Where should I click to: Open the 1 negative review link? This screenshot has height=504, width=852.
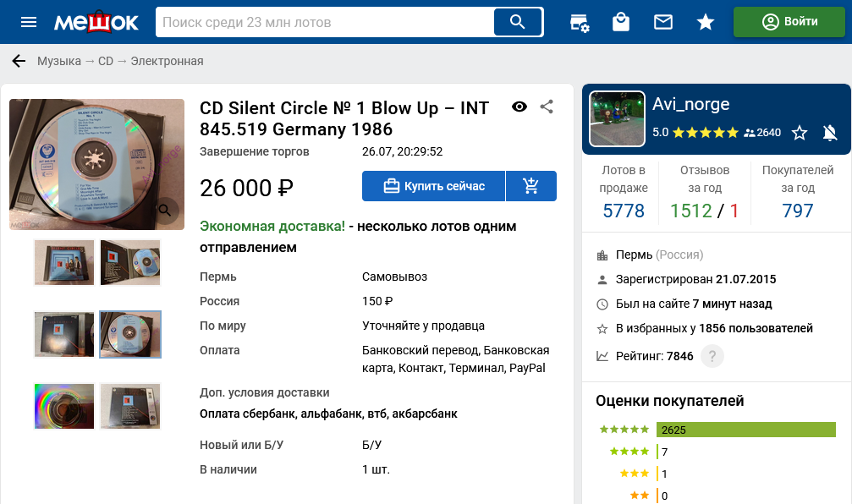click(734, 211)
